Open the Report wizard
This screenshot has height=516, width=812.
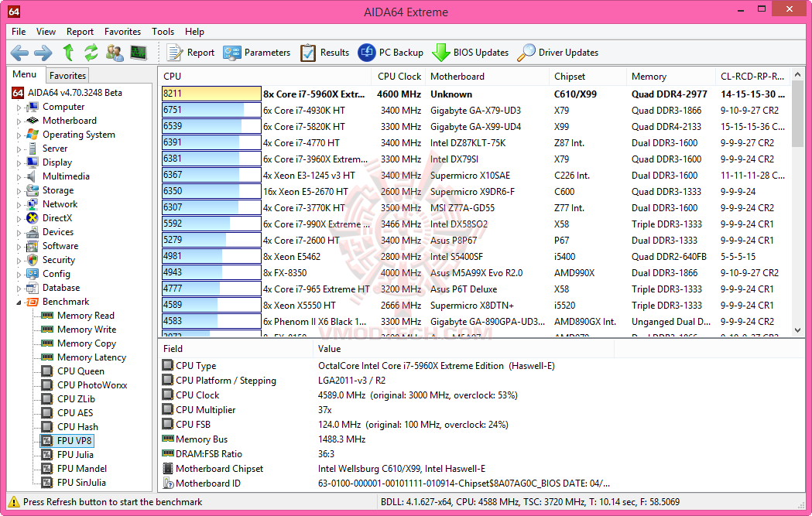pyautogui.click(x=190, y=53)
